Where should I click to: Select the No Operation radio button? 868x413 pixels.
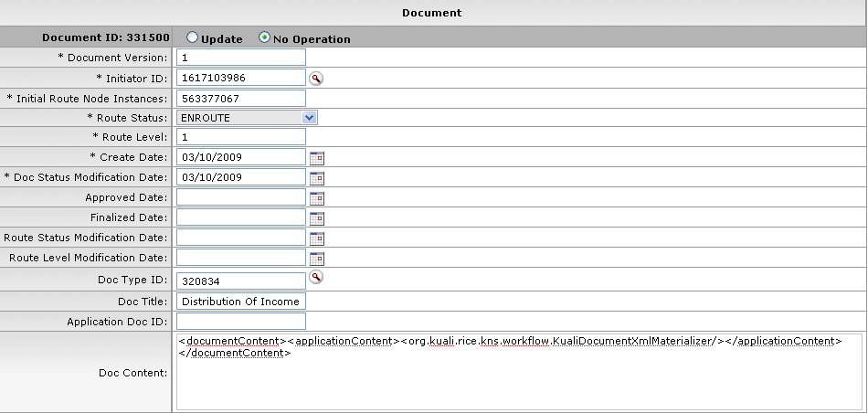coord(265,38)
